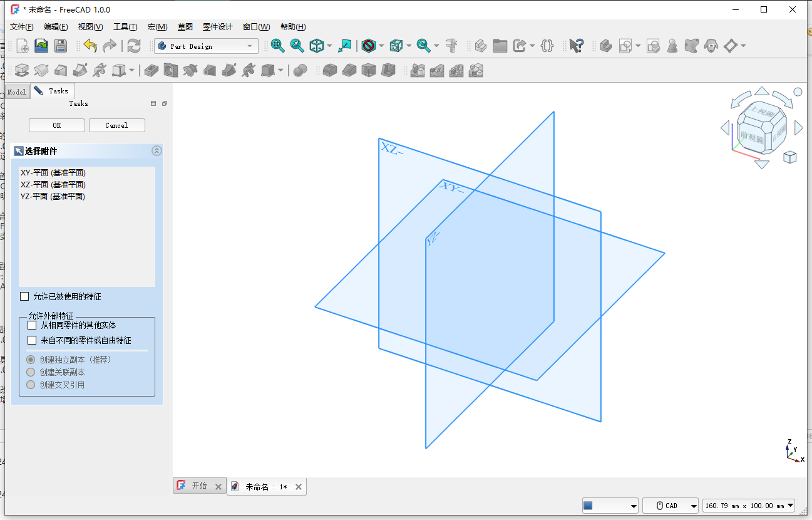The height and width of the screenshot is (520, 812).
Task: Expand the create sketch dropdown arrow
Action: click(638, 46)
